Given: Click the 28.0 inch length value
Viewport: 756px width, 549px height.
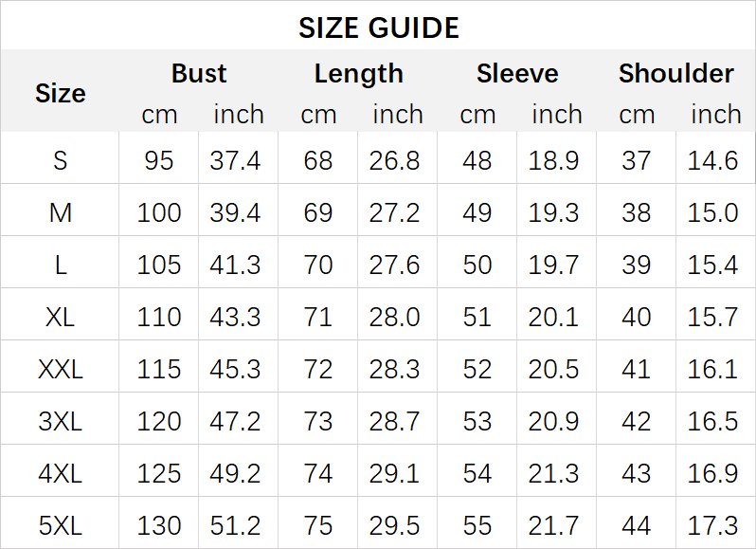Looking at the screenshot, I should point(395,317).
